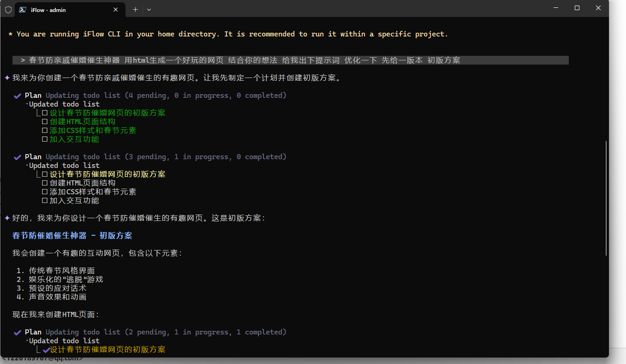Toggle the white "添加CSS样式和春节元素" todo checkbox

coord(45,192)
